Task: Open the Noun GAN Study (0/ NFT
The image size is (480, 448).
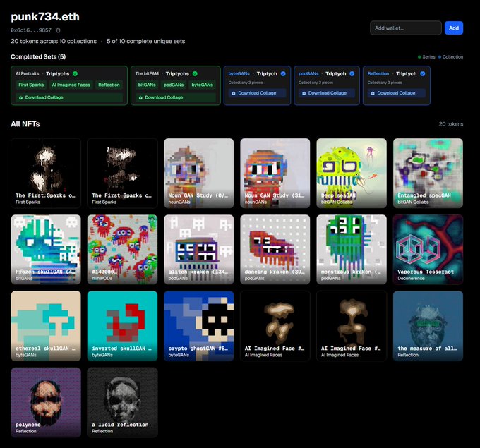Action: coord(198,173)
